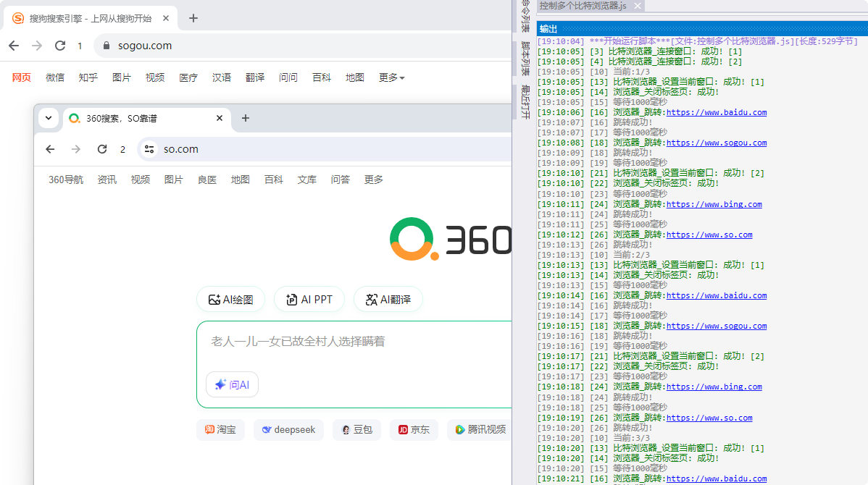This screenshot has height=485, width=868.
Task: View site information icon next to so.com
Action: [x=149, y=149]
